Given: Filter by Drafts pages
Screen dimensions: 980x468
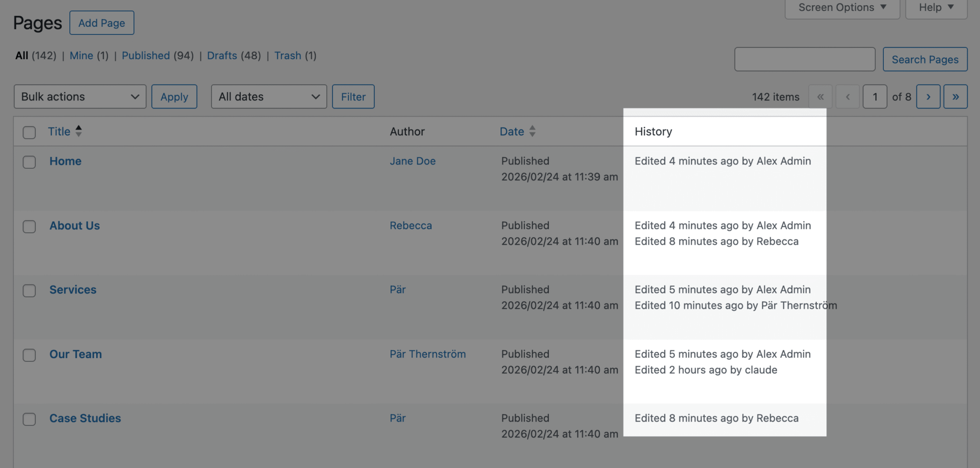Looking at the screenshot, I should pos(222,55).
